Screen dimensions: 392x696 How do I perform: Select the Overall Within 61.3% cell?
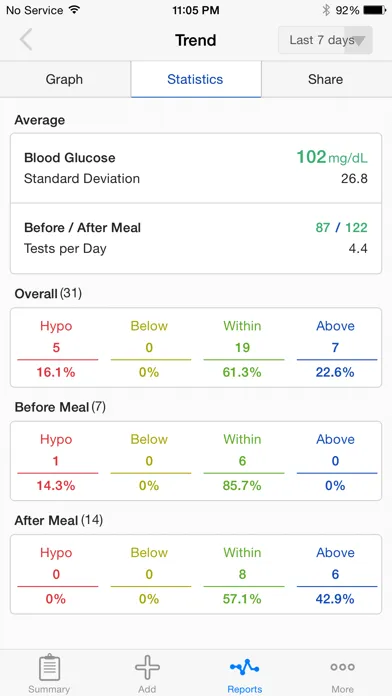(x=242, y=348)
